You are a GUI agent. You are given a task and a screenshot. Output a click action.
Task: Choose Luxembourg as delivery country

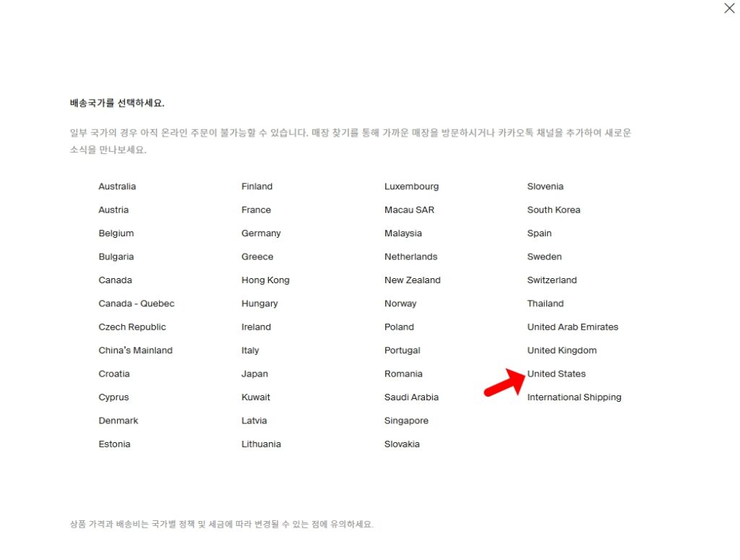(x=411, y=186)
